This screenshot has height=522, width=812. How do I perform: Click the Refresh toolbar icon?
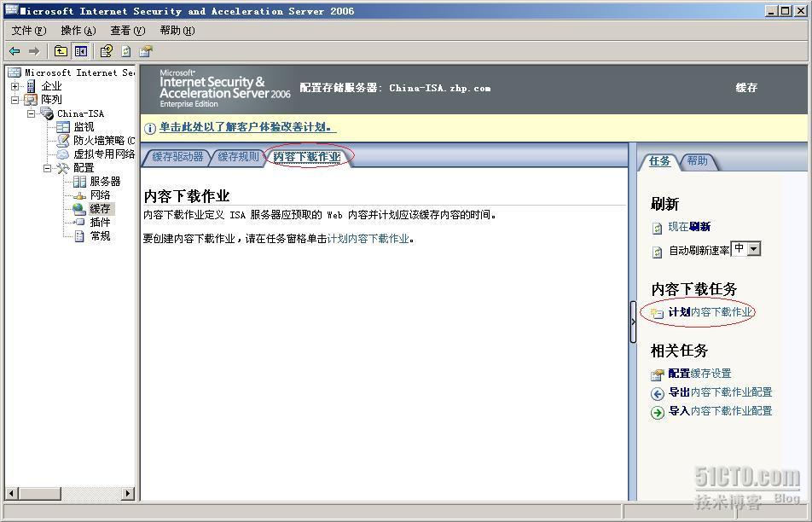pos(126,51)
